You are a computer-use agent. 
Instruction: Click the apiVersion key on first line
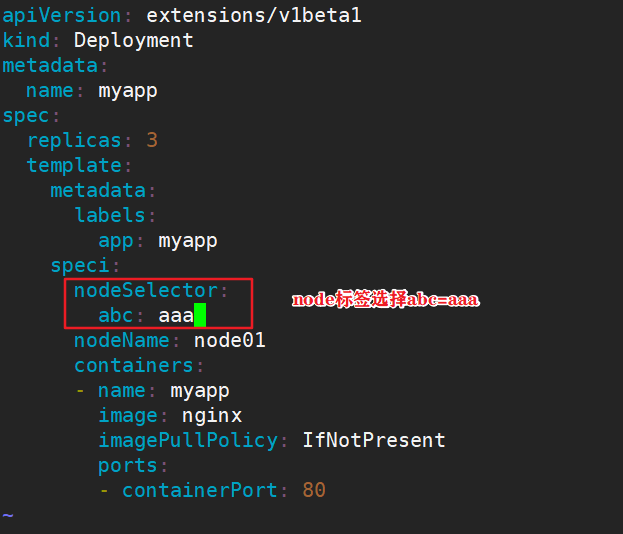pos(62,16)
